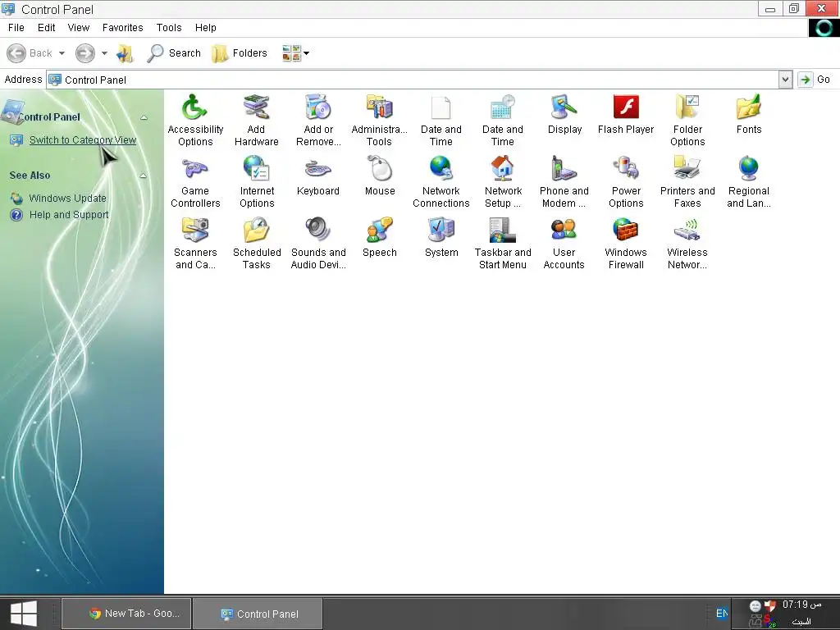Open Wireless Network setup icon

(x=687, y=243)
